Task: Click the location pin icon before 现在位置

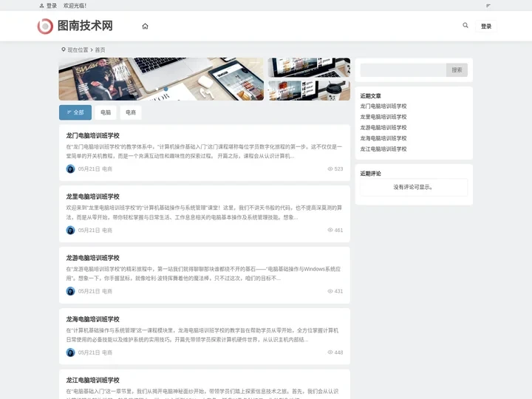Action: tap(63, 50)
